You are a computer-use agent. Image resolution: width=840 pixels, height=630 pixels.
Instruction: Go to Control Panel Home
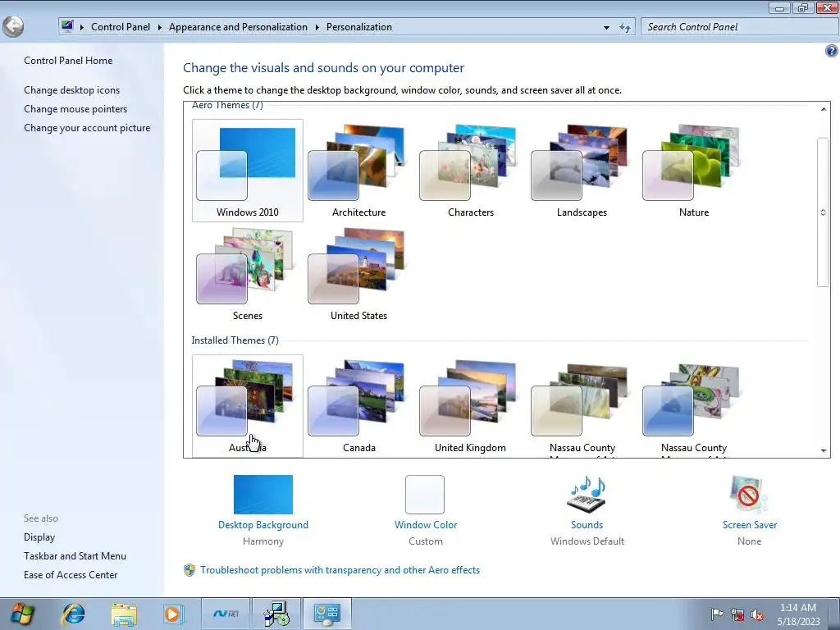tap(68, 61)
